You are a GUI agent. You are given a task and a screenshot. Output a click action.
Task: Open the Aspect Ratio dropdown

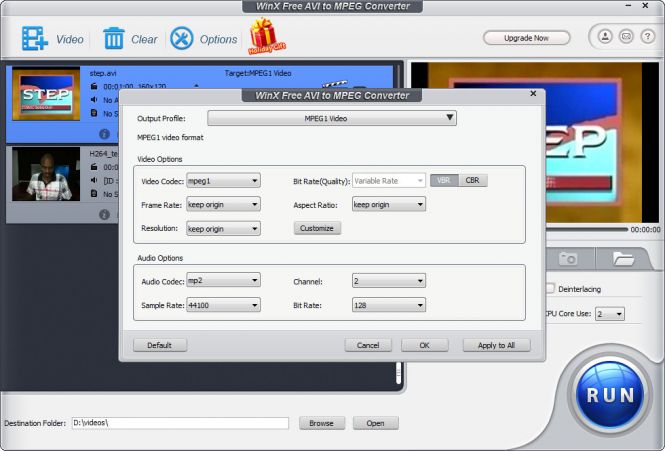click(388, 204)
